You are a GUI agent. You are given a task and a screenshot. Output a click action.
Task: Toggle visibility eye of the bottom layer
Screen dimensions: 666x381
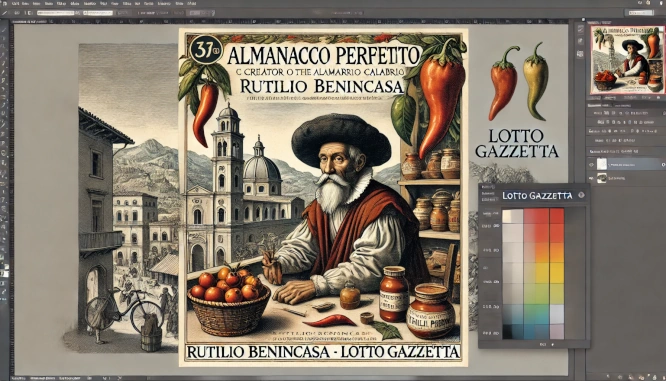[x=591, y=179]
